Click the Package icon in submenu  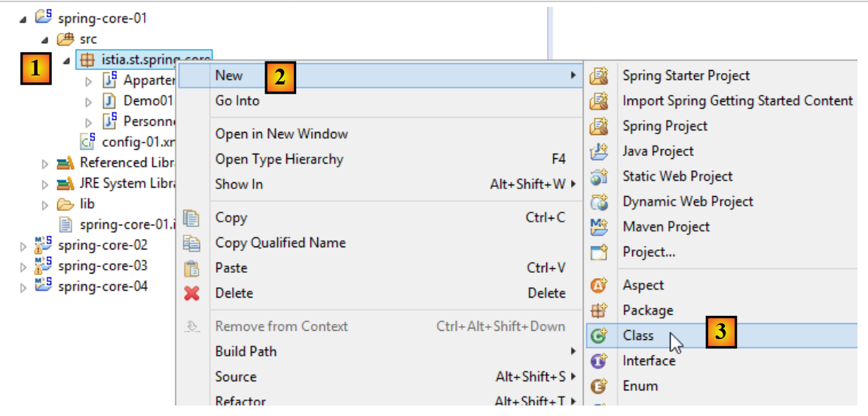[x=599, y=310]
